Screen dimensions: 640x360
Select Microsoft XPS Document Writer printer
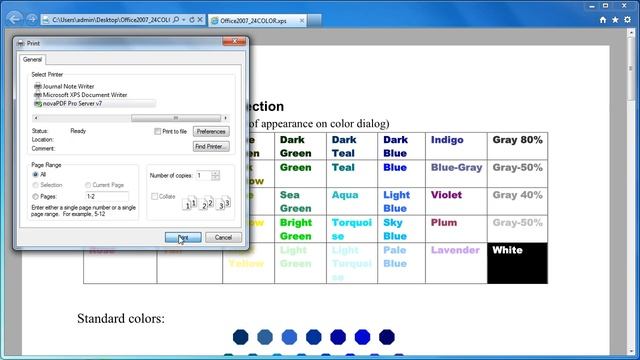81,95
